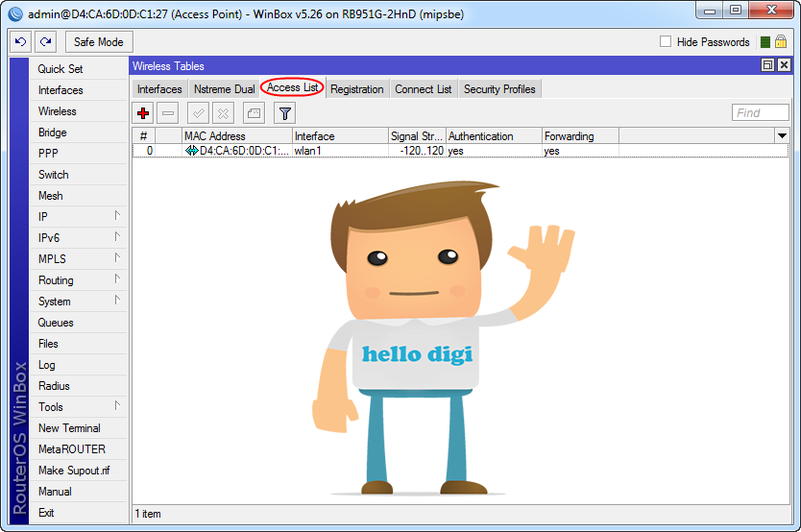Click the Redo arrow icon
Viewport: 801px width, 532px height.
(45, 42)
